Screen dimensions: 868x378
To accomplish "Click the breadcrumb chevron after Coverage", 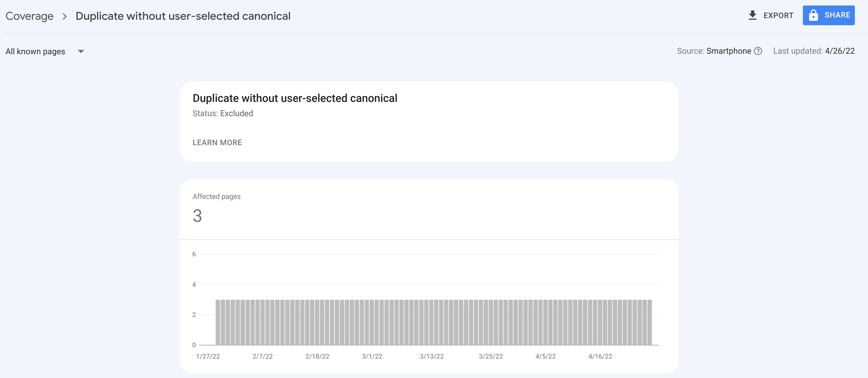I will pyautogui.click(x=64, y=16).
